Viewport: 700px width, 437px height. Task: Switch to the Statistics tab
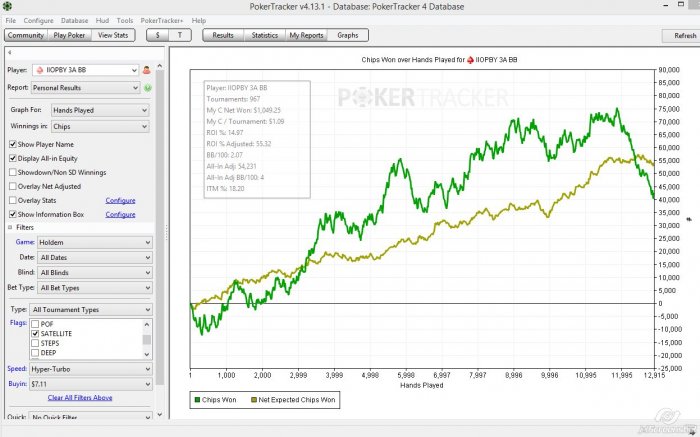coord(265,35)
